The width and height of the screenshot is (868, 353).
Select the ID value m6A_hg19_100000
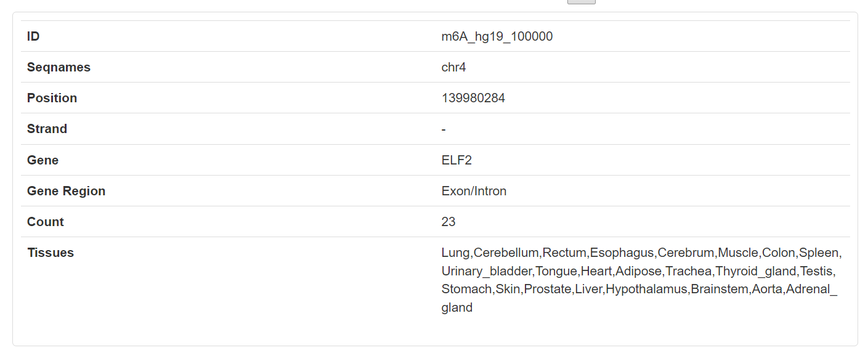pos(497,36)
